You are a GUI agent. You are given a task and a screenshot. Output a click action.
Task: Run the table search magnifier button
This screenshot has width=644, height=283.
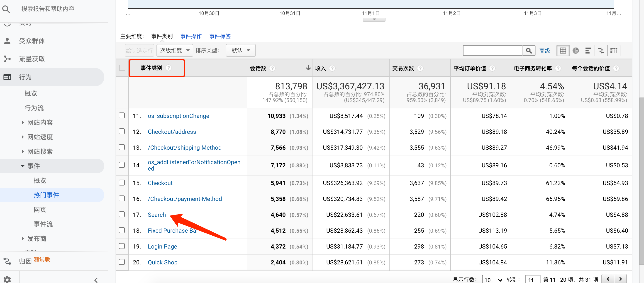pos(529,51)
